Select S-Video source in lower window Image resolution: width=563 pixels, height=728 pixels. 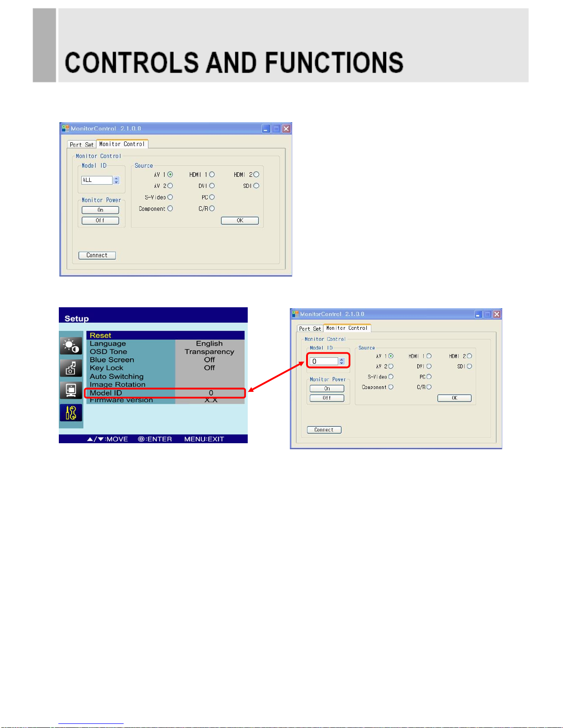(391, 377)
